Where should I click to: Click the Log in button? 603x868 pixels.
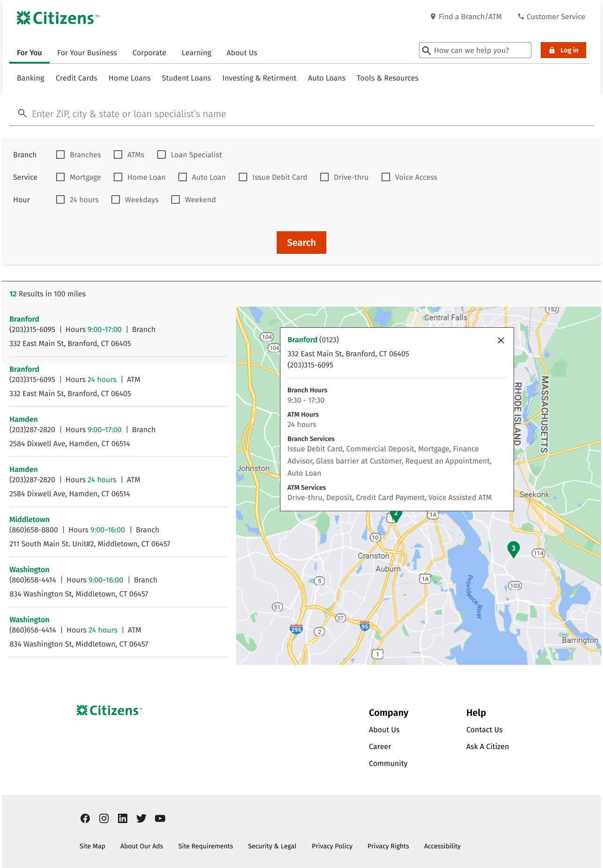[563, 50]
